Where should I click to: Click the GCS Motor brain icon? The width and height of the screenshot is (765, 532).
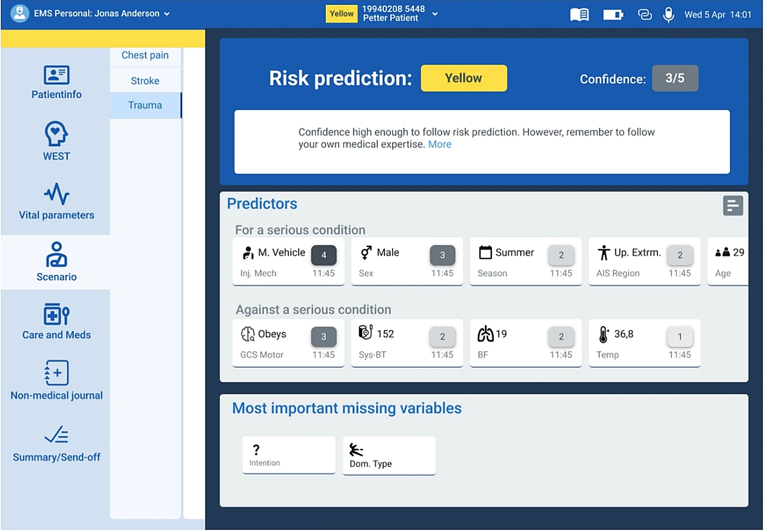tap(248, 334)
